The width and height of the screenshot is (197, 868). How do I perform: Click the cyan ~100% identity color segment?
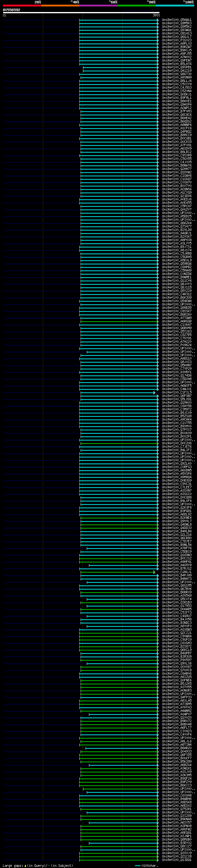(x=175, y=6)
